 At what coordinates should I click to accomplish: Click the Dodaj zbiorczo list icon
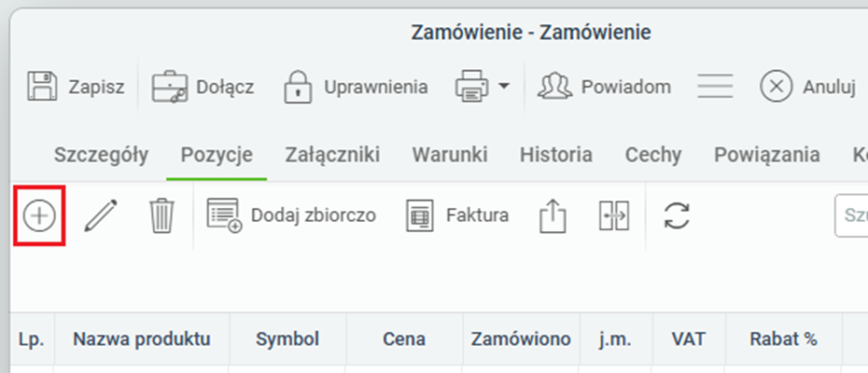pos(224,215)
